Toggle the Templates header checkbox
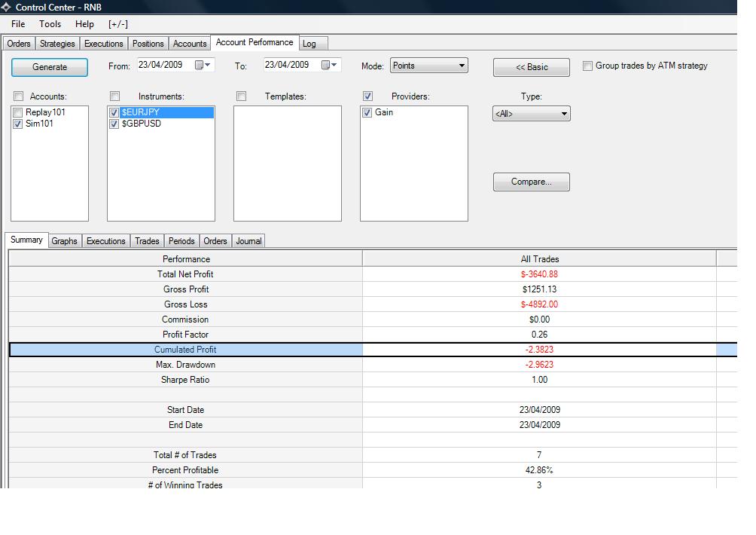The height and width of the screenshot is (535, 756). pos(241,96)
